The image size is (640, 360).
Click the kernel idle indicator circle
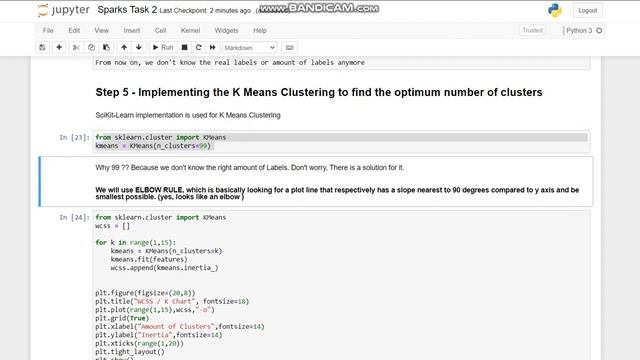coord(599,31)
